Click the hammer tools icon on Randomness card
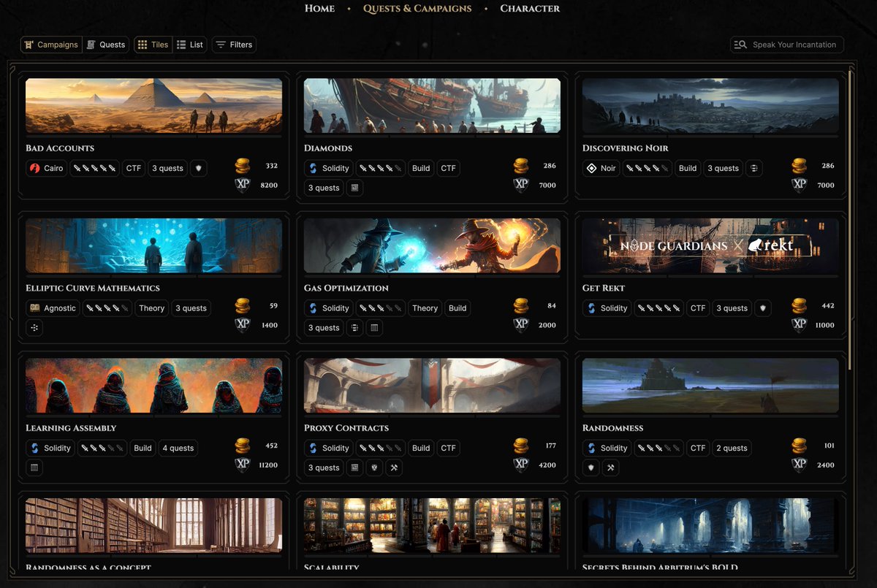877x588 pixels. click(x=611, y=467)
